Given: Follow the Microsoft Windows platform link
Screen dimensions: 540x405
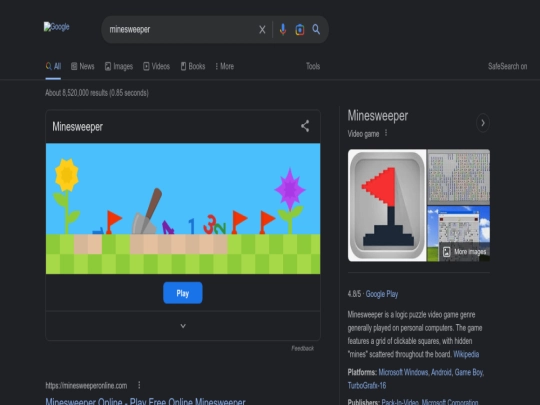Looking at the screenshot, I should 403,372.
